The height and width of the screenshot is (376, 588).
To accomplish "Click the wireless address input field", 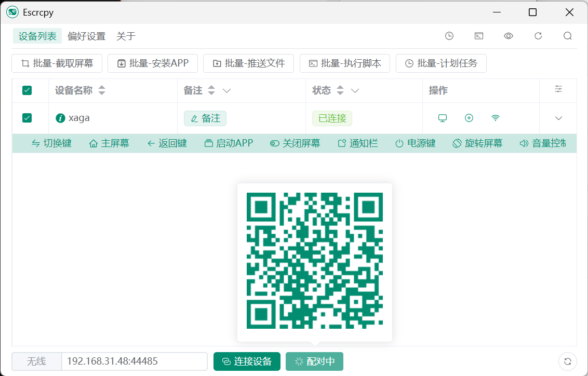I will 134,361.
